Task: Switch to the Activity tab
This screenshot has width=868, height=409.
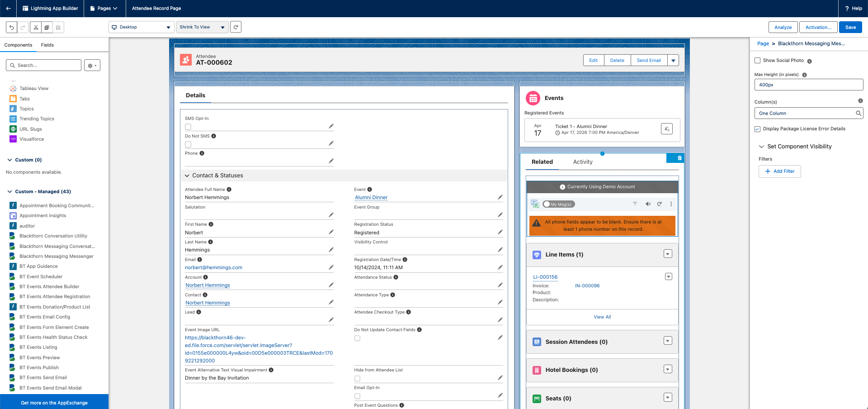Action: point(583,162)
